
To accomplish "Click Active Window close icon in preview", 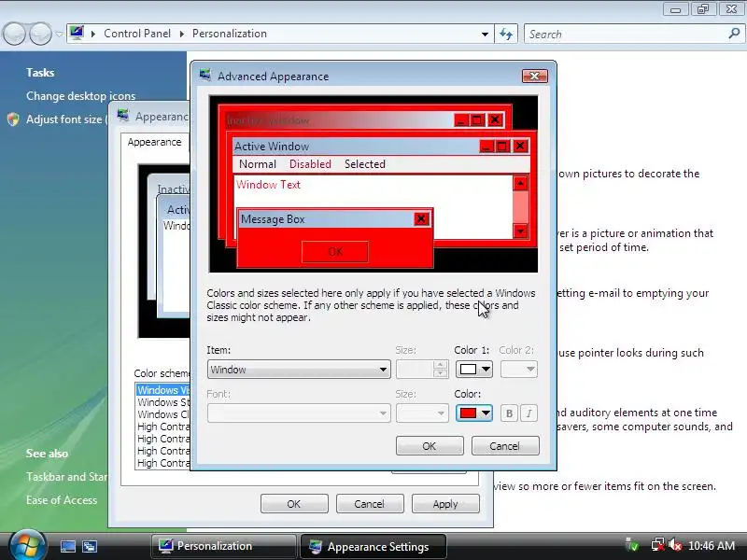I will point(520,147).
